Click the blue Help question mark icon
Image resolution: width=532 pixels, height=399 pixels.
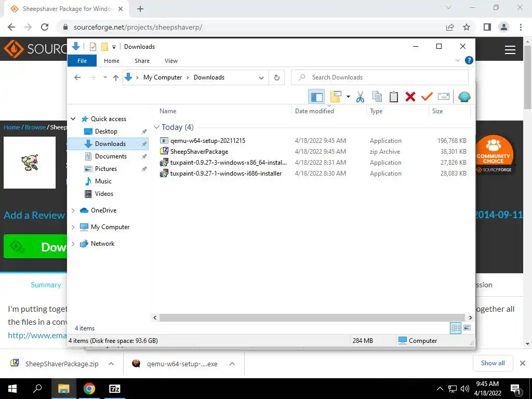coord(469,60)
